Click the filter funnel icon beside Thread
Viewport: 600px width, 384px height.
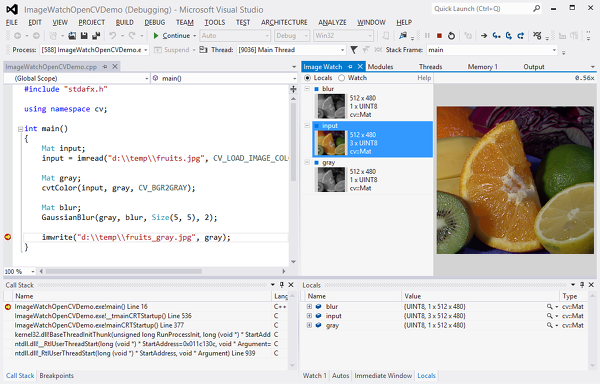[354, 50]
